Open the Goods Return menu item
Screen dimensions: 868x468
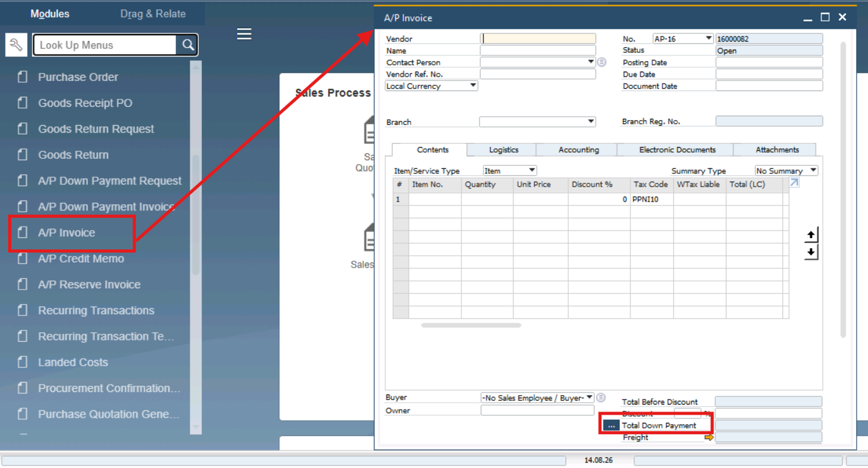click(x=73, y=155)
